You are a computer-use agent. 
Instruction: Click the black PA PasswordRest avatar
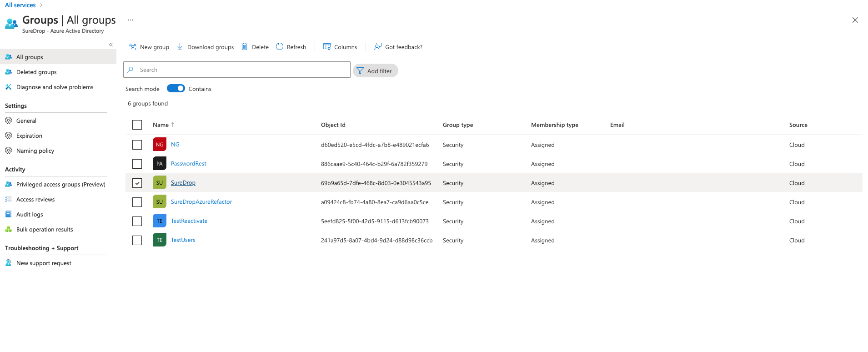pos(160,164)
